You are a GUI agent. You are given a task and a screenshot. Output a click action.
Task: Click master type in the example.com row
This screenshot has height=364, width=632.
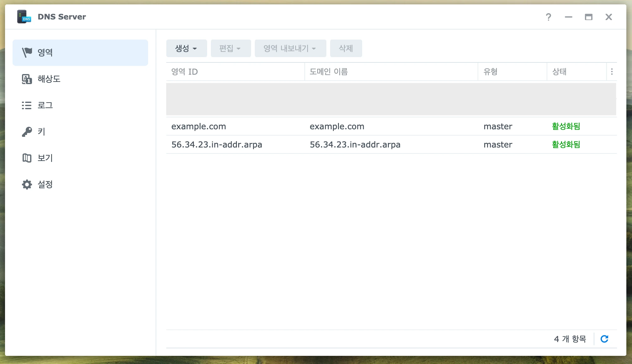click(x=498, y=126)
